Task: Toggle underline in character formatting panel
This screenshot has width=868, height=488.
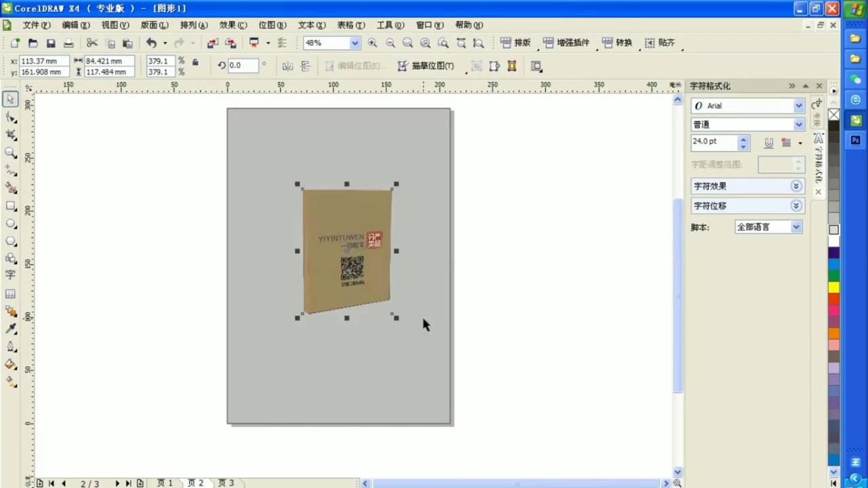Action: [768, 143]
